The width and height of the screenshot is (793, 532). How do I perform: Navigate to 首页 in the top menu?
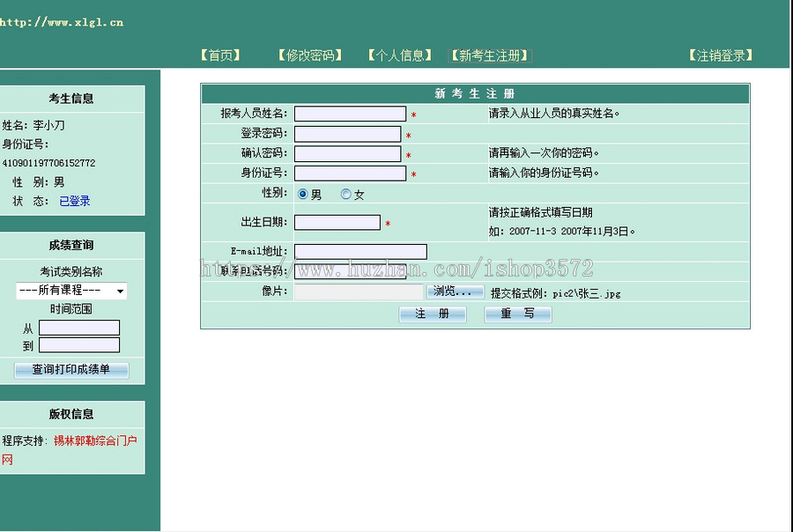click(219, 55)
